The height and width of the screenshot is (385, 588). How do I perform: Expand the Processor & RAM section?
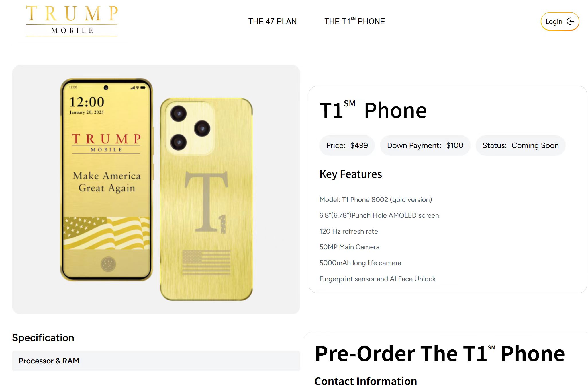coord(156,361)
